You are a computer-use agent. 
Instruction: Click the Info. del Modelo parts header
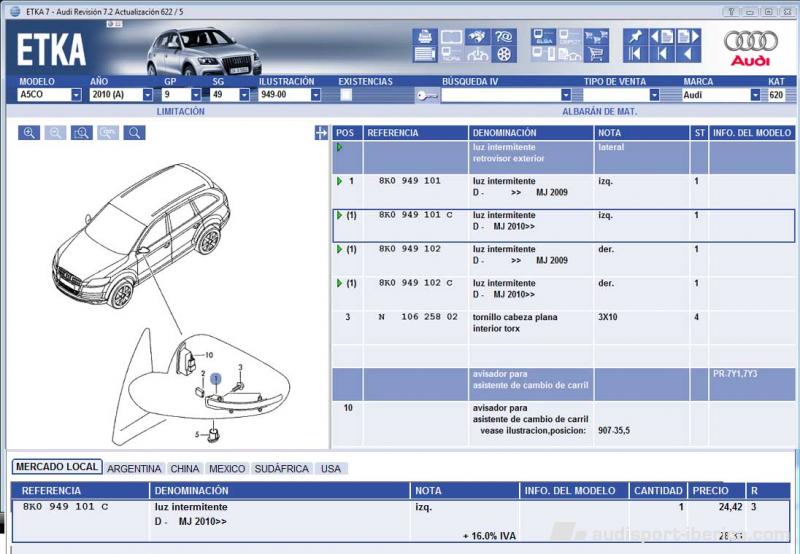pyautogui.click(x=752, y=133)
